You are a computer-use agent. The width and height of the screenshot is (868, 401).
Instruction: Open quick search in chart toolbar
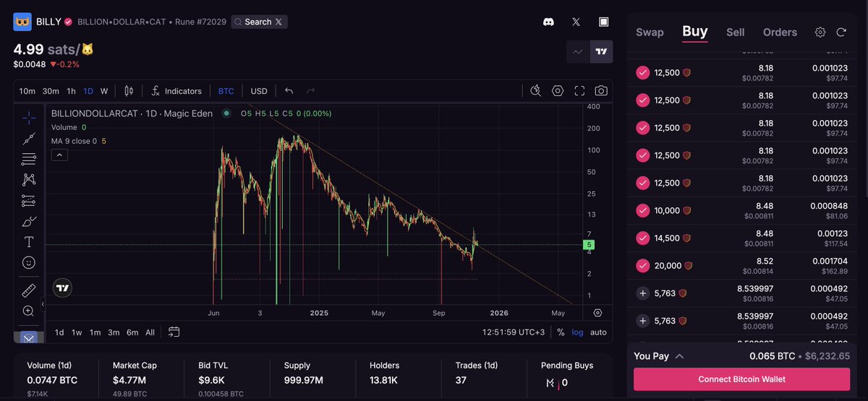pyautogui.click(x=535, y=91)
